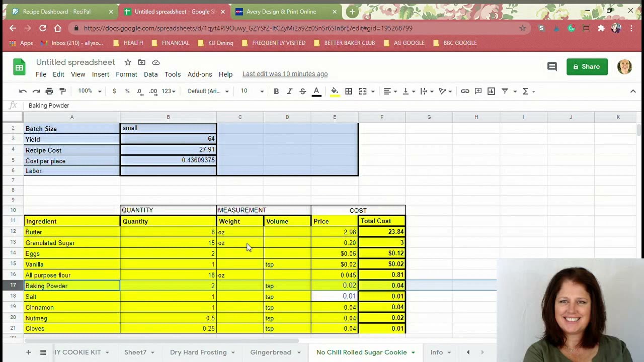The image size is (644, 362).
Task: Switch to Recipe Dashboard browser tab
Action: (57, 12)
